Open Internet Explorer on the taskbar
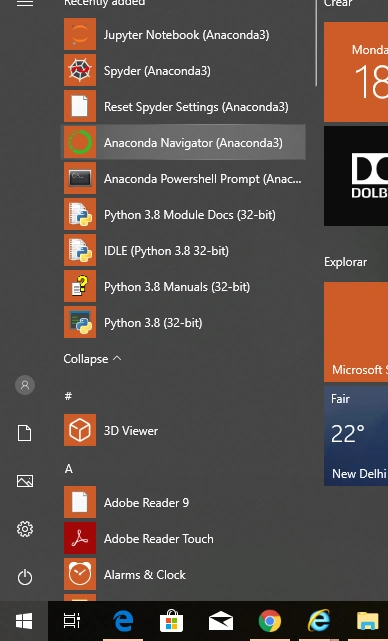The image size is (388, 641). point(319,621)
